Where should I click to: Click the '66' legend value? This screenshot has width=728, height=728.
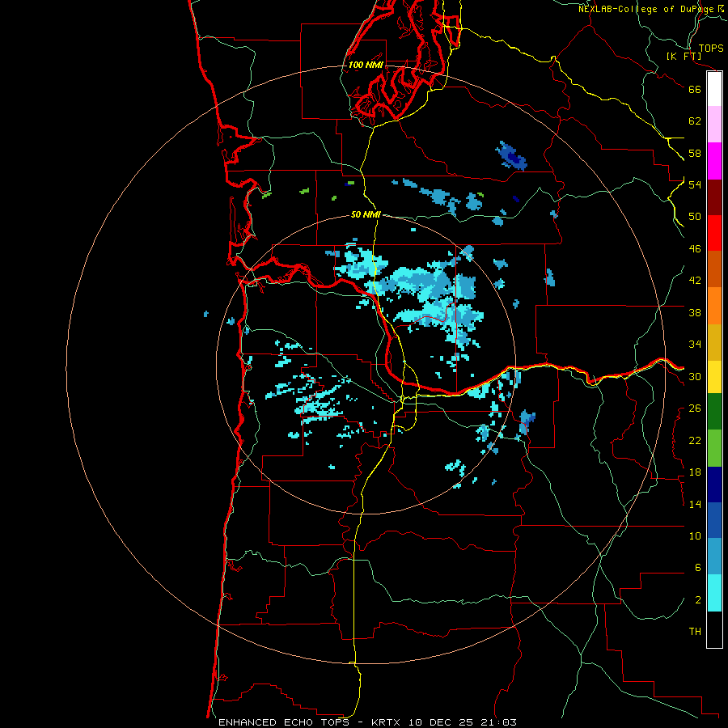[695, 89]
